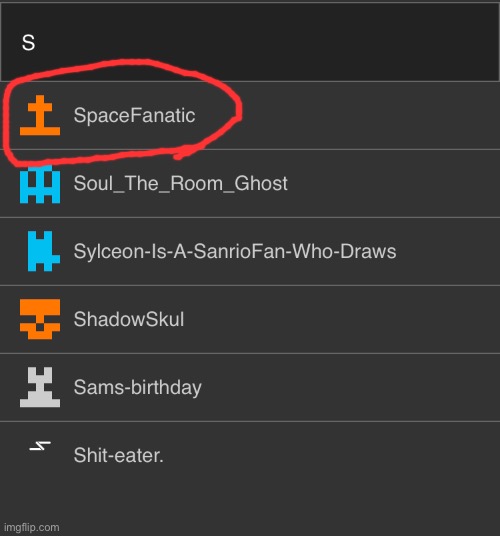Click the blue Sylceon-Is-A-SanrioFan-Who-Draws avatar icon

[44, 251]
